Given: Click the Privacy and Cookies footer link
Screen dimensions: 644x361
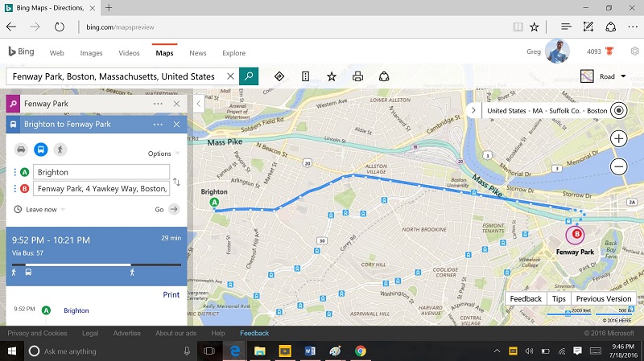Looking at the screenshot, I should pyautogui.click(x=37, y=333).
